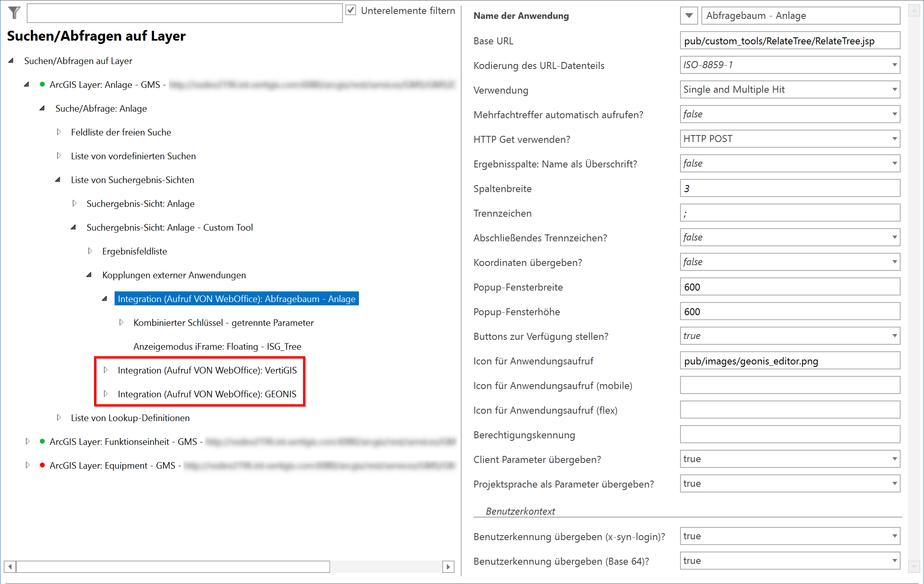Click the filter funnel icon
Screen dimensions: 924x584
[x=14, y=13]
